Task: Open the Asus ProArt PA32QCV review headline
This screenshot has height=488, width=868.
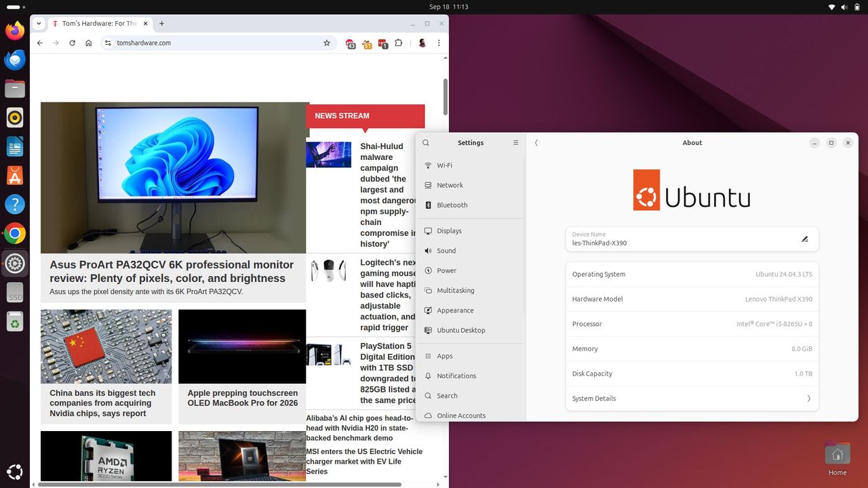Action: point(172,271)
